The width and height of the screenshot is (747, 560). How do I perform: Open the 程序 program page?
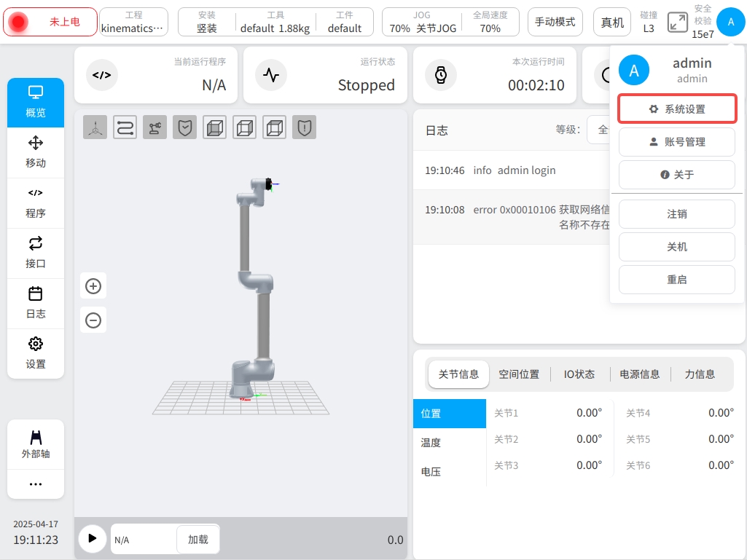36,202
